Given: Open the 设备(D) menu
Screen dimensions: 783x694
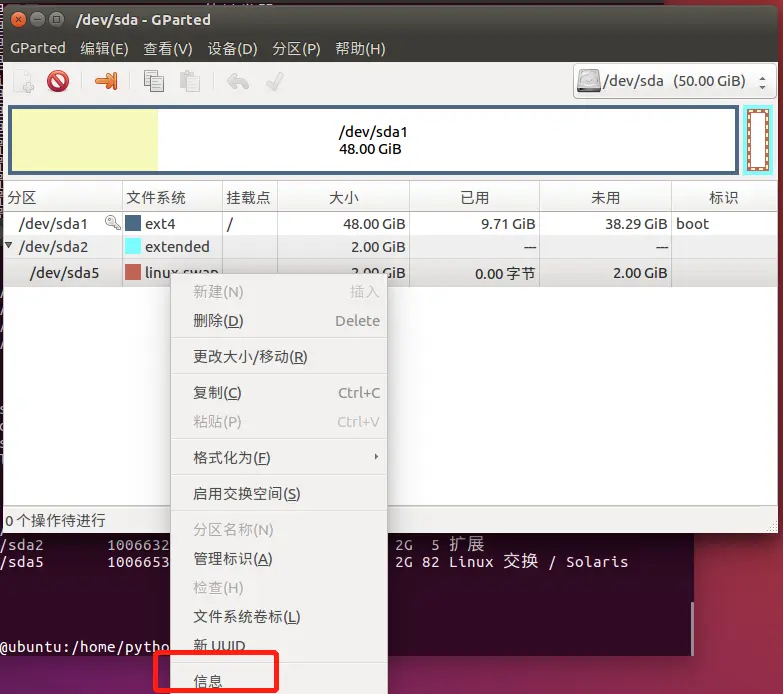Looking at the screenshot, I should 232,48.
